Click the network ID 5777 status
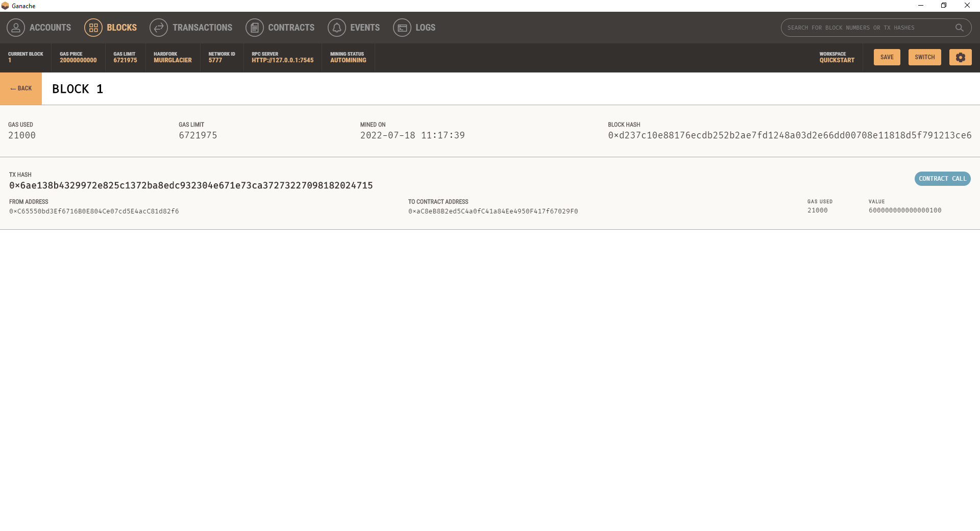This screenshot has width=980, height=531. (222, 57)
